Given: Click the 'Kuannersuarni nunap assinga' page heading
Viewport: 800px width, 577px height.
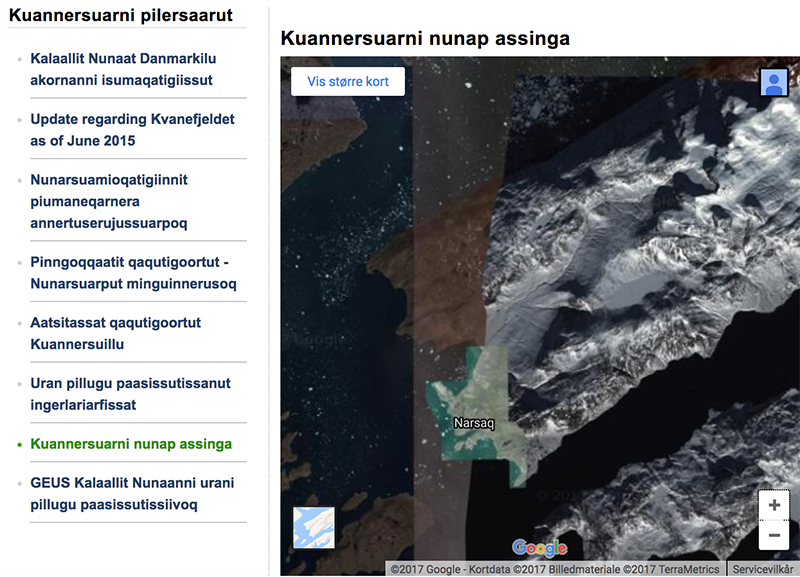Looking at the screenshot, I should pyautogui.click(x=425, y=39).
